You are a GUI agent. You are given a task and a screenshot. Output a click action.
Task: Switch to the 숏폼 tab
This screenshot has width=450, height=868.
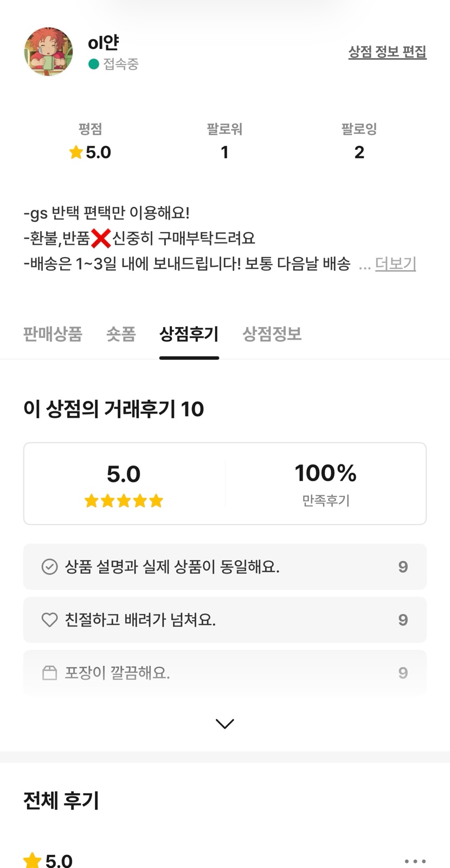pos(121,334)
